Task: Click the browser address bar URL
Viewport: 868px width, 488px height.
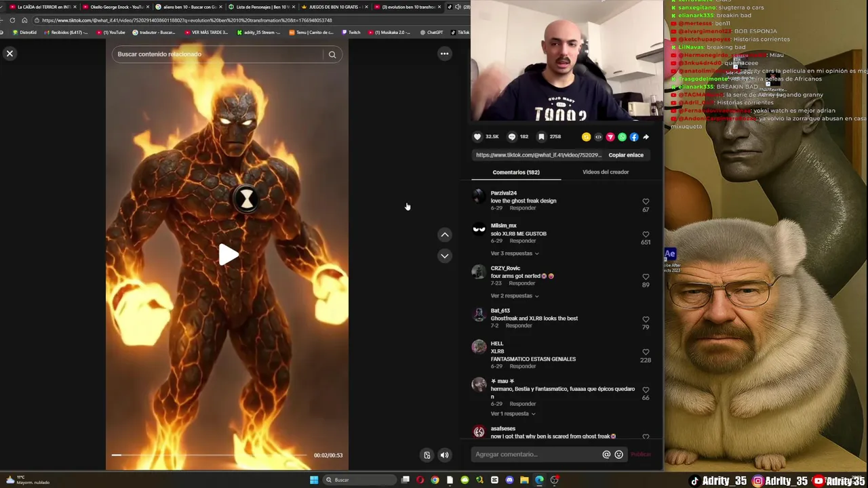Action: point(187,20)
